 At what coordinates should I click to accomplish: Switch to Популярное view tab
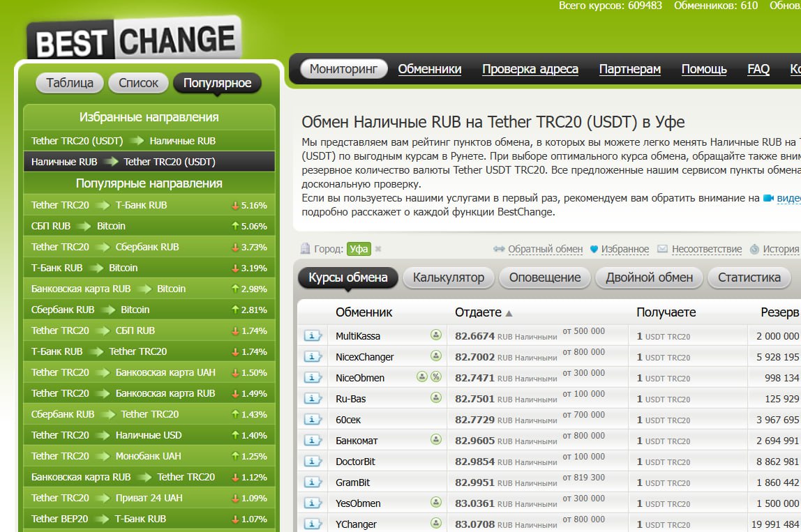pyautogui.click(x=217, y=83)
